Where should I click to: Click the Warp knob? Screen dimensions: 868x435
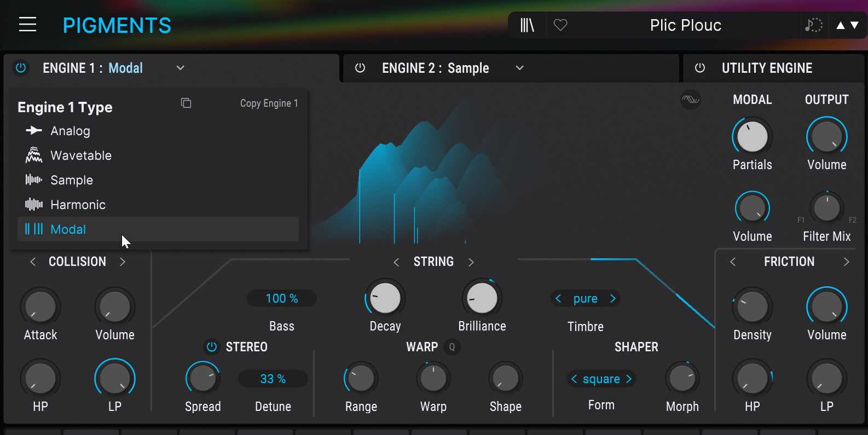tap(433, 379)
